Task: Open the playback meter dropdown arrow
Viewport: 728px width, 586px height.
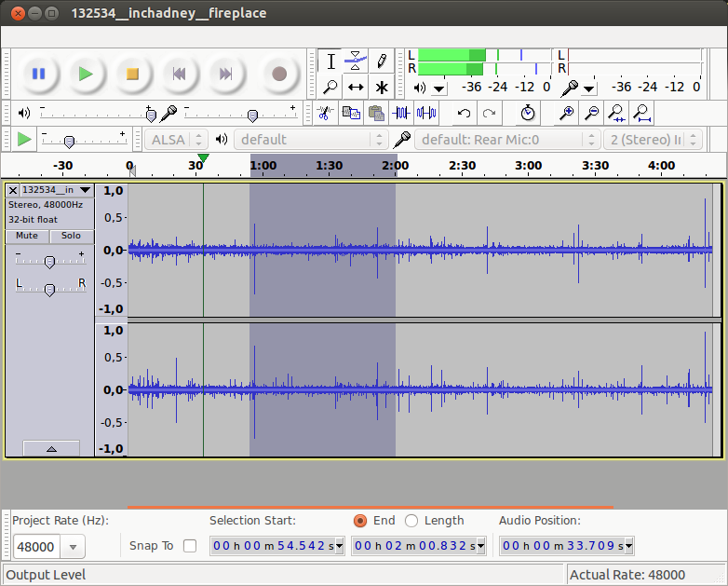Action: (x=438, y=89)
